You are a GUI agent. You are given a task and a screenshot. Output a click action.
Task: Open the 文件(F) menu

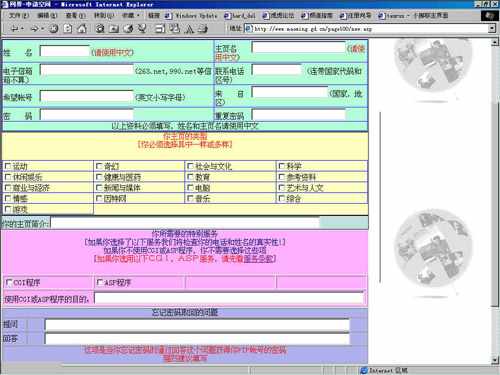pos(18,15)
